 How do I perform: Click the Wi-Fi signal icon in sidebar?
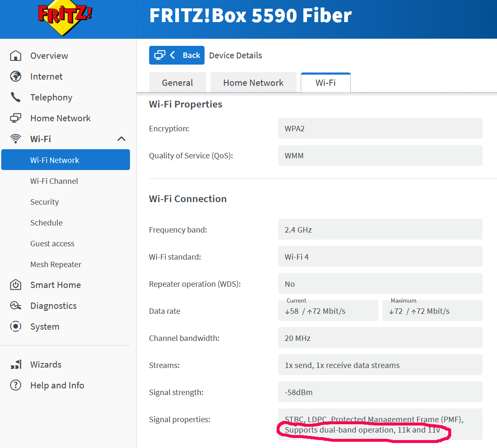15,139
